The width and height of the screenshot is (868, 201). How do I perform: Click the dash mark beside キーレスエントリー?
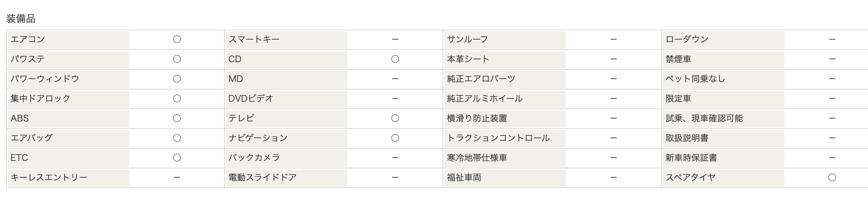[177, 177]
